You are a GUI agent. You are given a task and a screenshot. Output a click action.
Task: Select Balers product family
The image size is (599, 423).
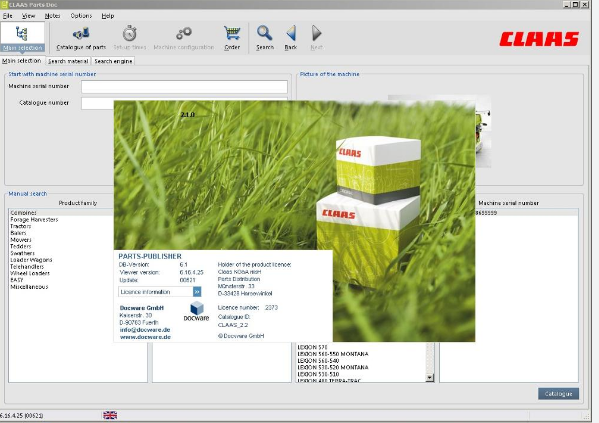pos(18,233)
